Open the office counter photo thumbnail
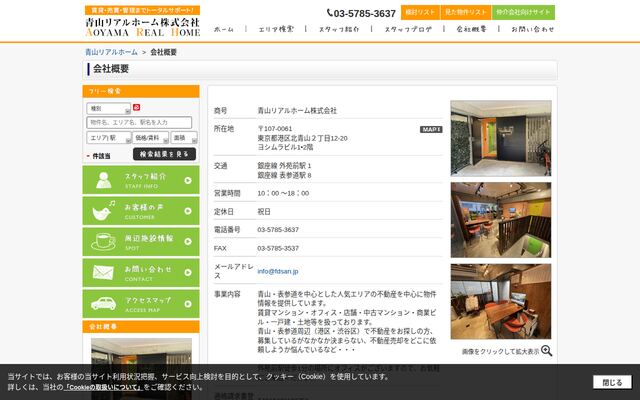This screenshot has height=400, width=640. coord(501,220)
